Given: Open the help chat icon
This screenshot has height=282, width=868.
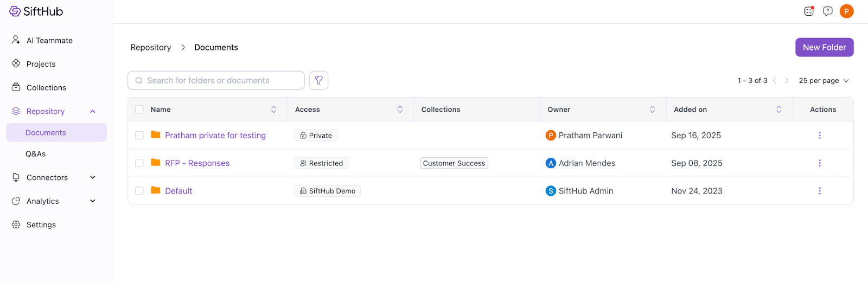Looking at the screenshot, I should (x=827, y=11).
